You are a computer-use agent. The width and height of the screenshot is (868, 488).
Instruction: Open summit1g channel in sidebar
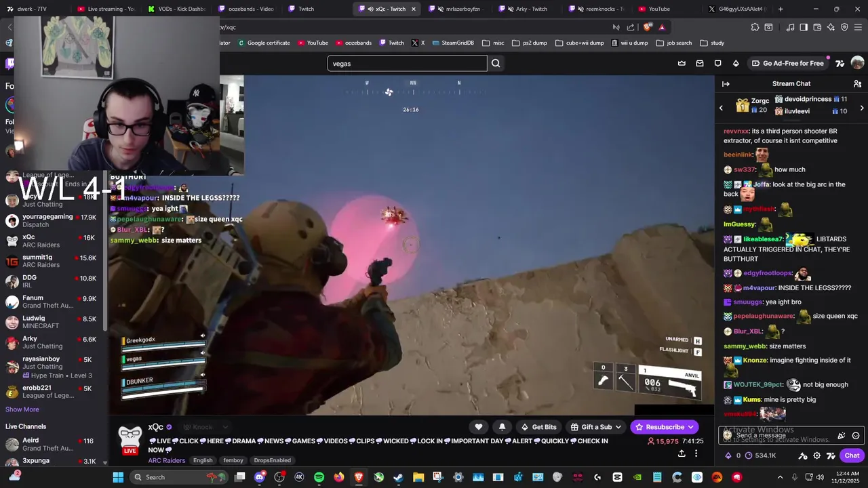(x=52, y=261)
